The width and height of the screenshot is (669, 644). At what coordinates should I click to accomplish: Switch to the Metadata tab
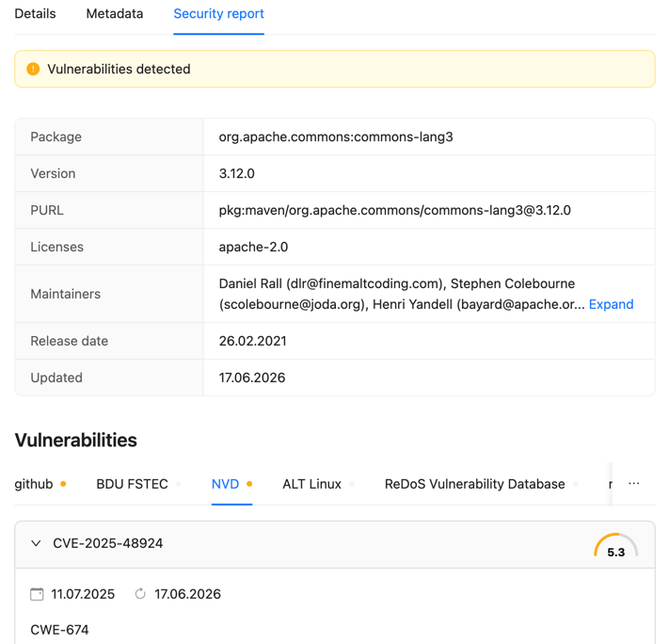click(115, 14)
